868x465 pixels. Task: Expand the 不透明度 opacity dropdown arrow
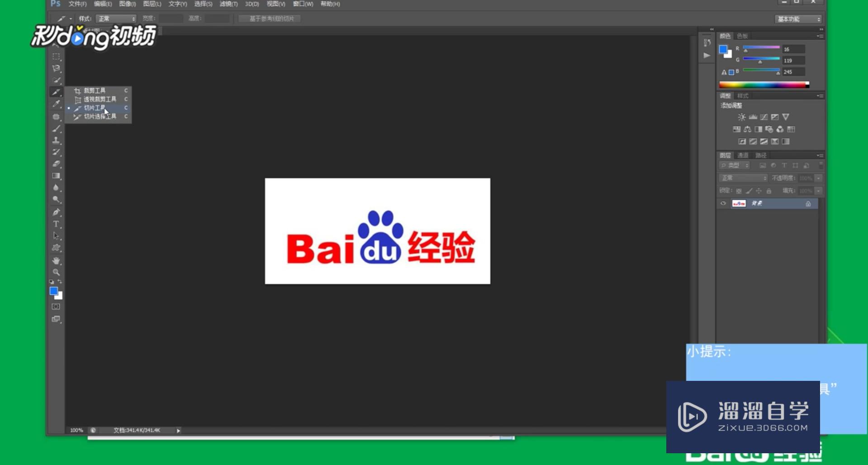click(819, 178)
